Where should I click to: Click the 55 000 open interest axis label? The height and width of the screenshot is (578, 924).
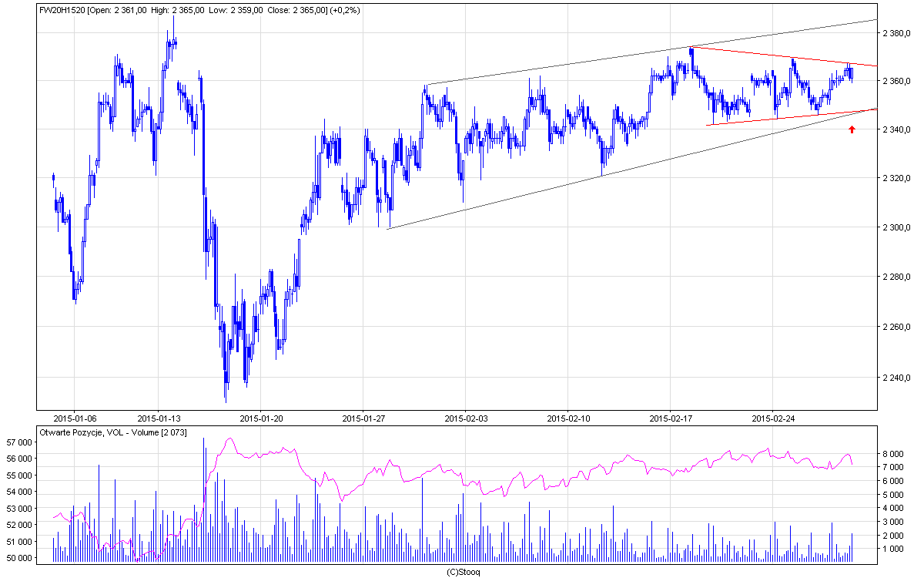18,475
